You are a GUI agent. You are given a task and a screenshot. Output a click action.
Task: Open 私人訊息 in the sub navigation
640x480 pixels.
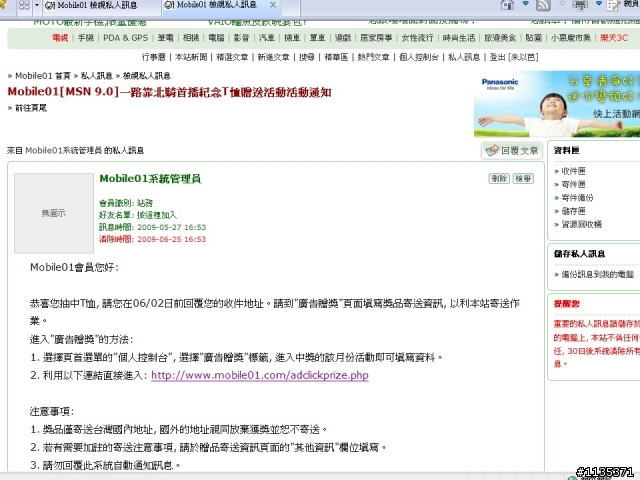[x=464, y=57]
